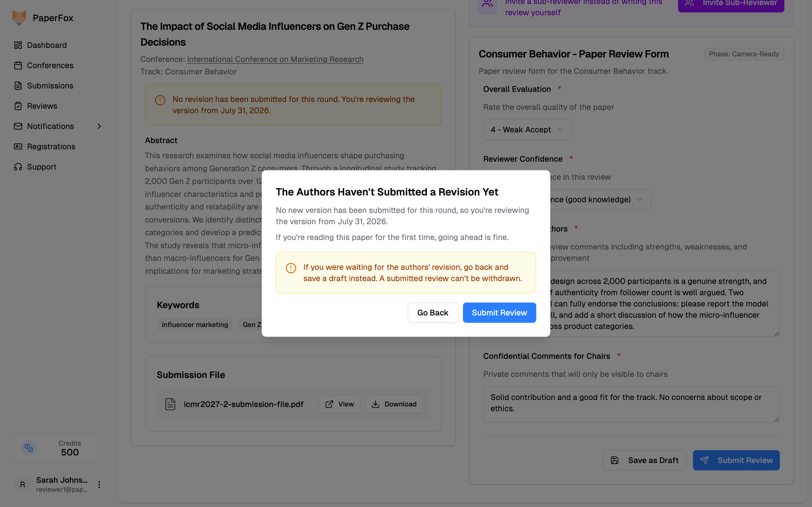This screenshot has width=812, height=507.
Task: Open the Submissions document icon
Action: pyautogui.click(x=18, y=86)
